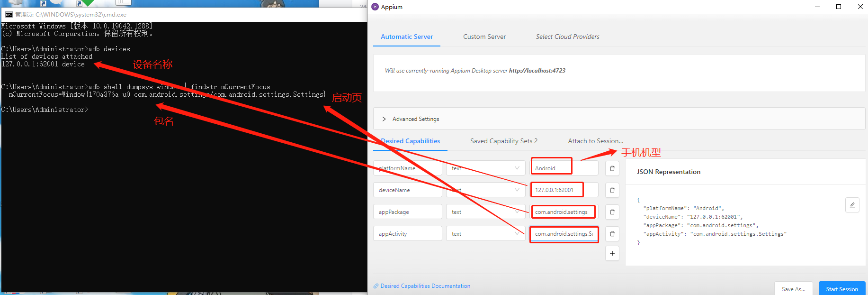Close the Appium window
Screen dimensions: 868x295
click(x=860, y=7)
